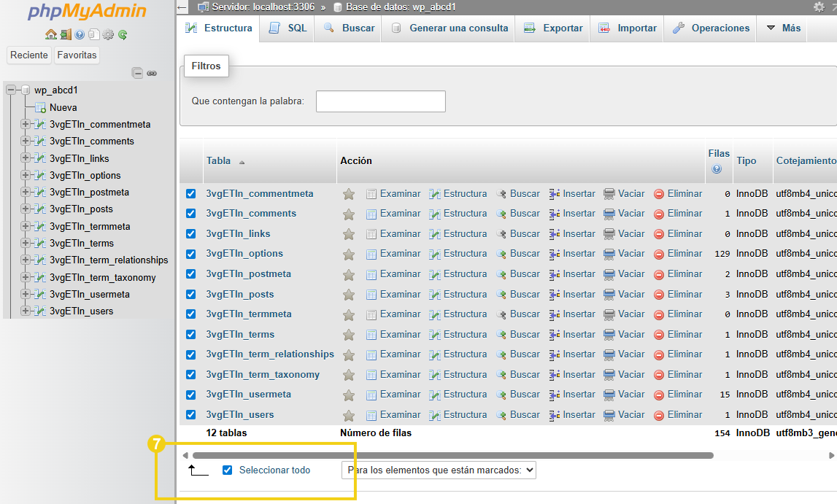Uncheck the 3vgETIn_postmeta row checkbox

(190, 274)
